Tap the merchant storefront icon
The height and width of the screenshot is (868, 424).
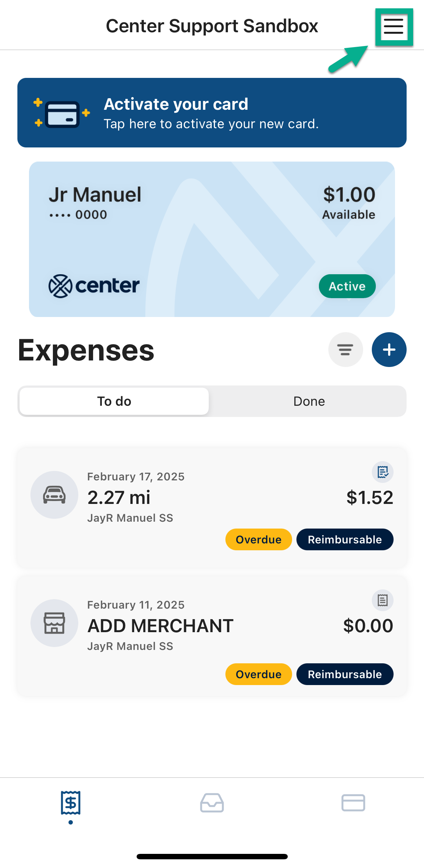[54, 623]
